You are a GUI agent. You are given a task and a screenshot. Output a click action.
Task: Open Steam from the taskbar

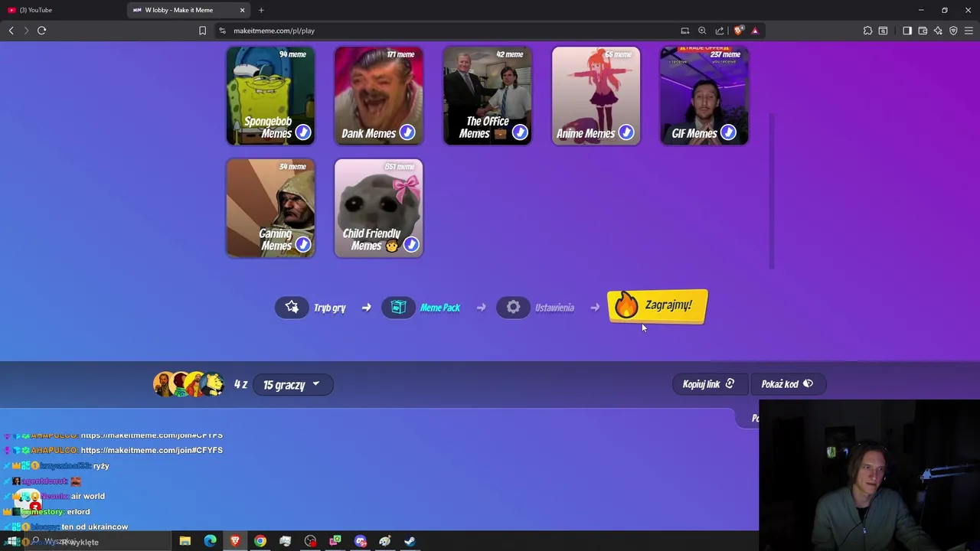410,541
